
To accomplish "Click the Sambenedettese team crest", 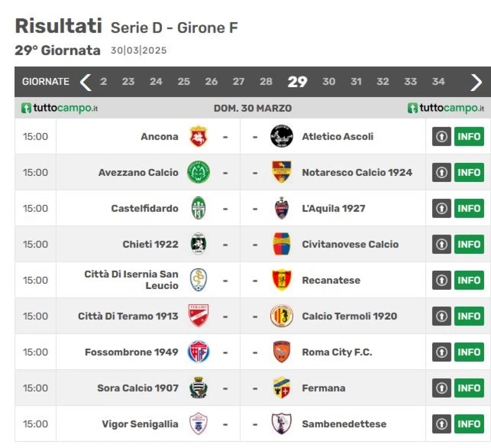I will tap(282, 423).
